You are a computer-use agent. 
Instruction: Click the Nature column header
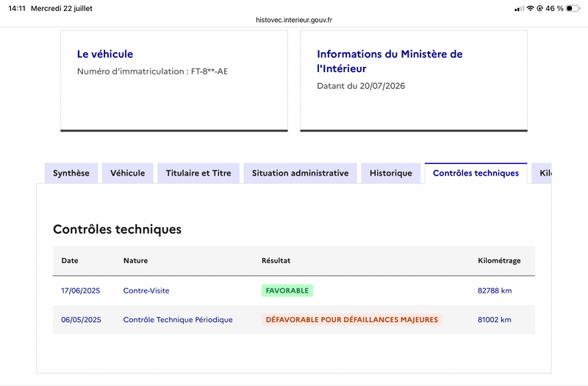coord(135,260)
